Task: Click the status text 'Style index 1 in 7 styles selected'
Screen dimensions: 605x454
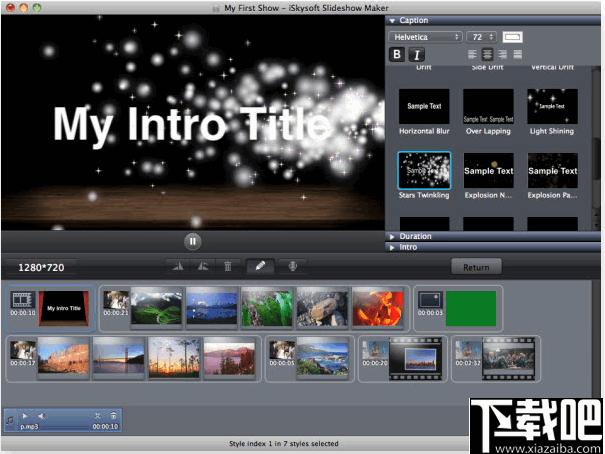Action: 284,444
